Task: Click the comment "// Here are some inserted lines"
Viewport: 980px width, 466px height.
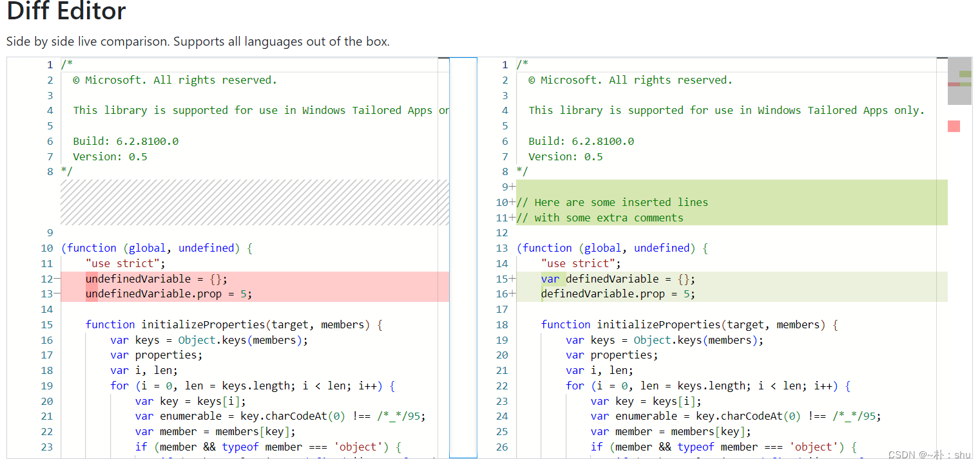Action: point(612,202)
